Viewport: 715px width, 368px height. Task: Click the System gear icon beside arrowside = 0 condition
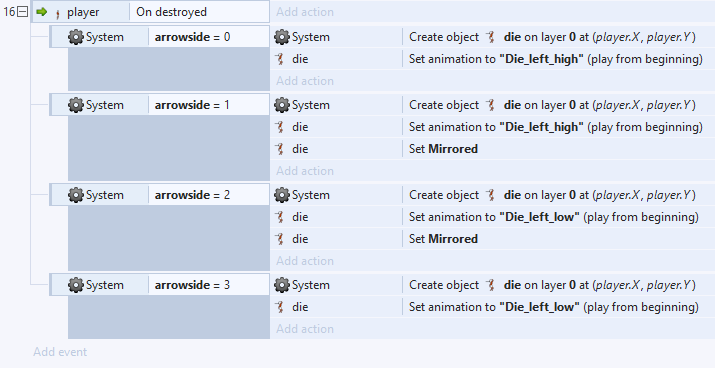[76, 37]
